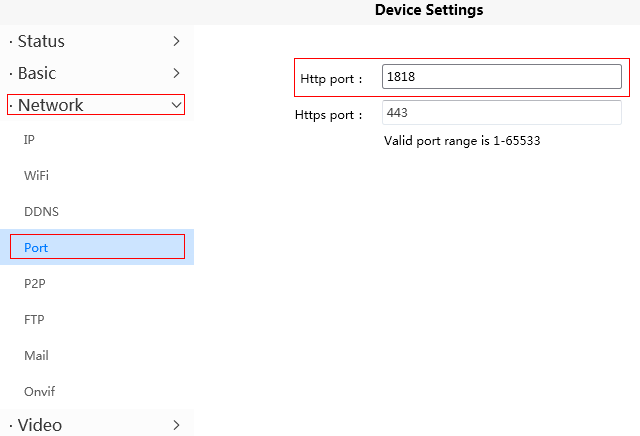Expand the Video section arrow
Image resolution: width=640 pixels, height=436 pixels.
pos(176,425)
